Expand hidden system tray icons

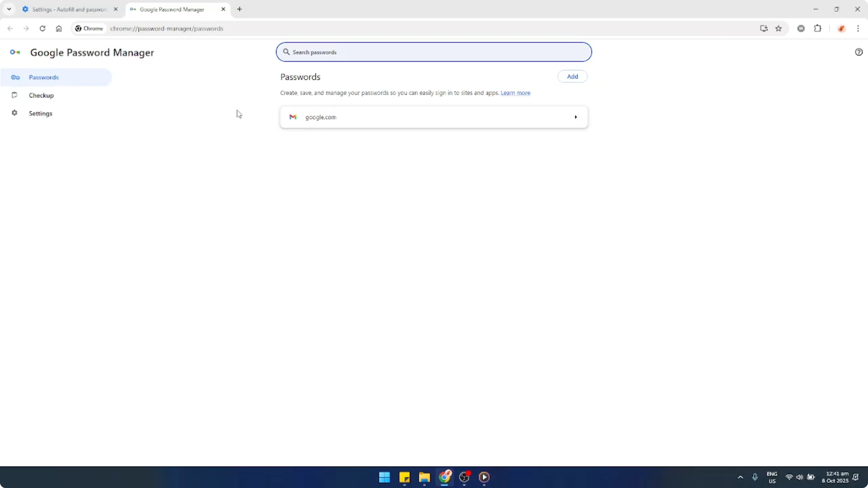pyautogui.click(x=740, y=477)
